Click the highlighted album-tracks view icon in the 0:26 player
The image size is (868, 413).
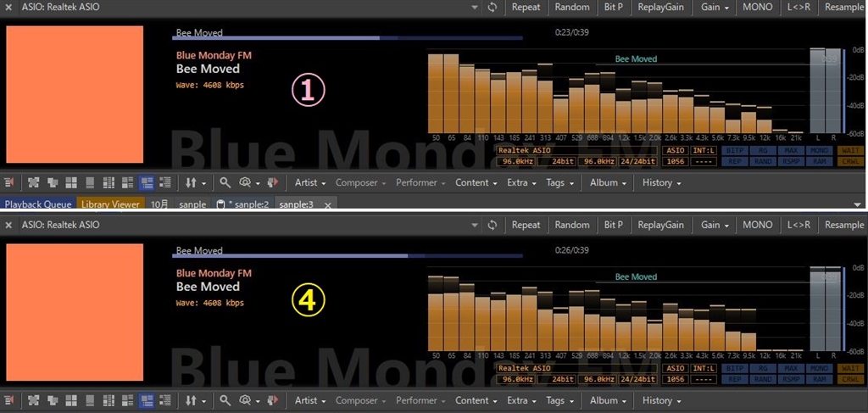(x=147, y=400)
